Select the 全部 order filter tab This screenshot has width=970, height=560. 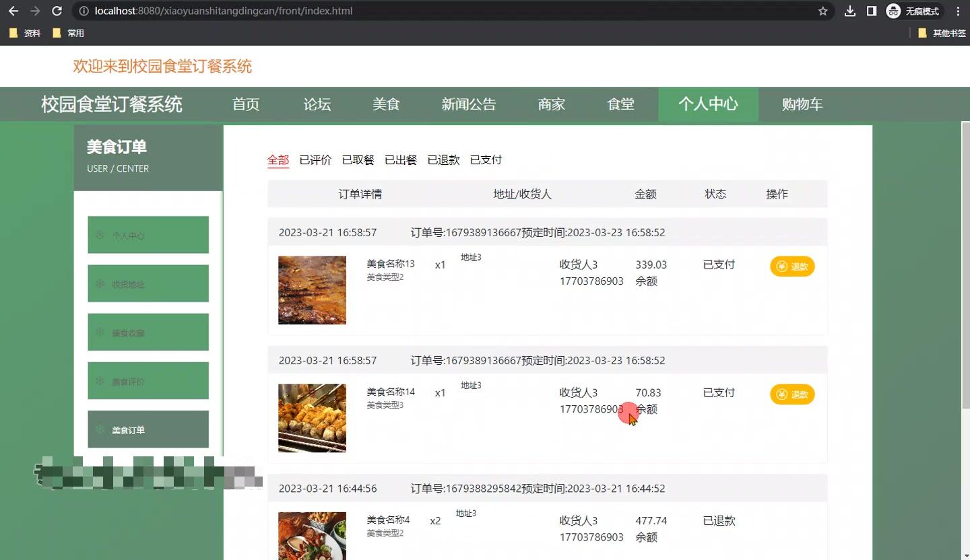click(278, 160)
